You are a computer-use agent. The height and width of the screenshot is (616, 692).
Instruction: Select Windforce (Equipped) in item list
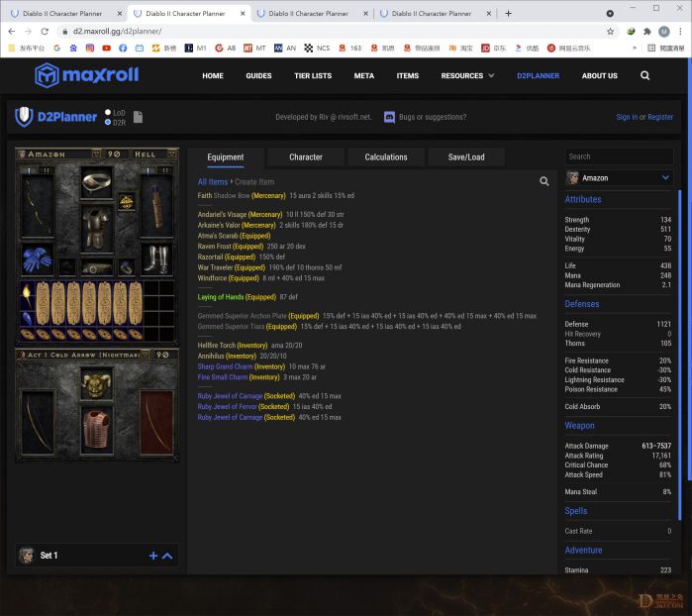(228, 278)
